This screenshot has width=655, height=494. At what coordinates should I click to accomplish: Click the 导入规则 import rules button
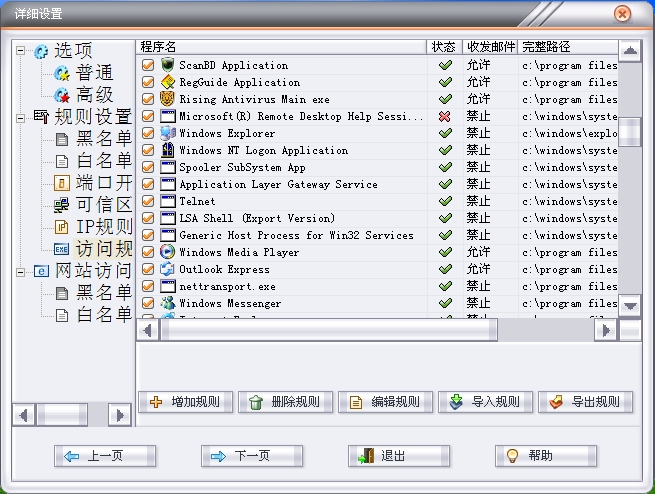[x=485, y=402]
